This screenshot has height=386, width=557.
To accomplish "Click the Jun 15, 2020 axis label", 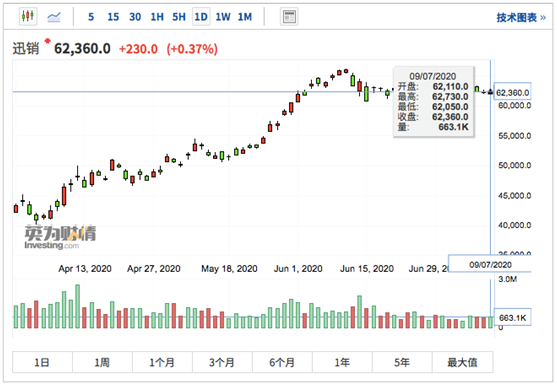I will (x=367, y=269).
